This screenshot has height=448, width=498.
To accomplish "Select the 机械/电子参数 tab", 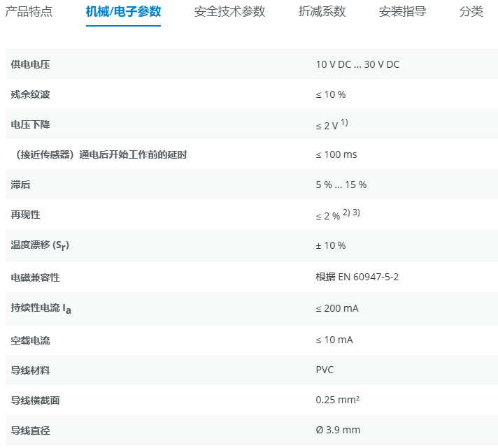I will coord(123,12).
